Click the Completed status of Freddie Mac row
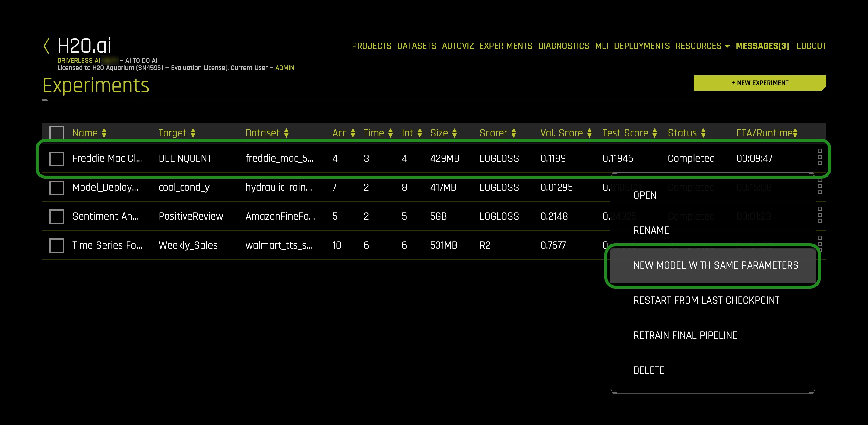The width and height of the screenshot is (868, 425). (x=691, y=158)
